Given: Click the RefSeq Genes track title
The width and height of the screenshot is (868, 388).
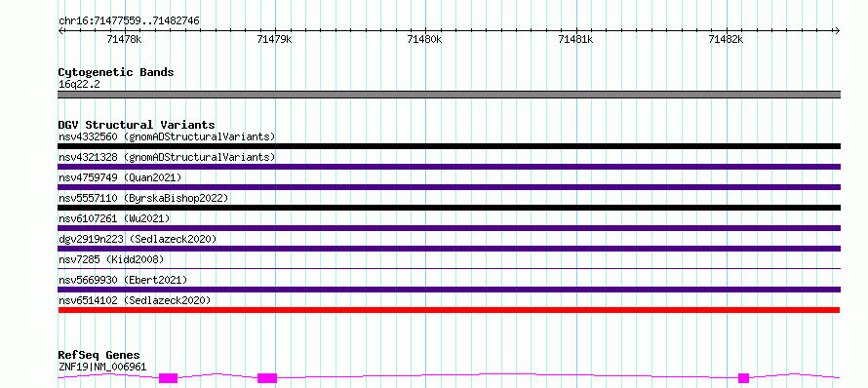Looking at the screenshot, I should click(x=99, y=356).
